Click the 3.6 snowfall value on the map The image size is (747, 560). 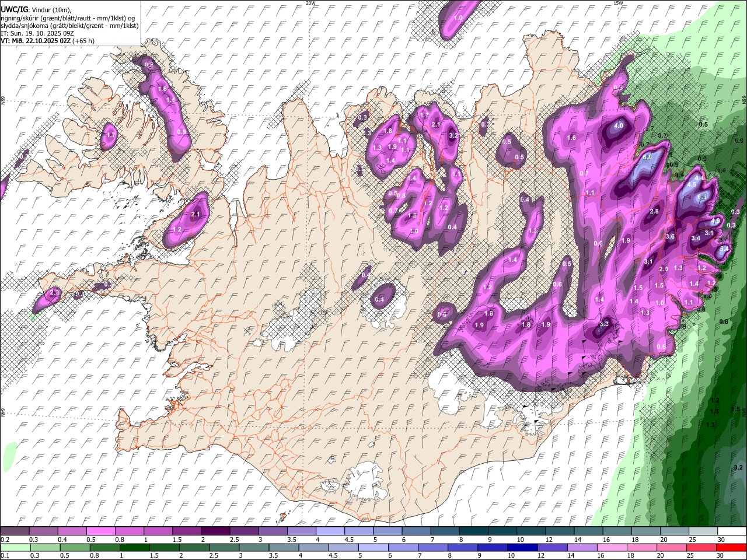671,236
